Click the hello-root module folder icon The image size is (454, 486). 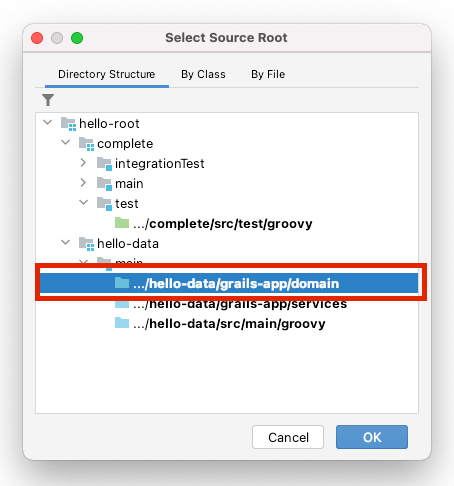[68, 124]
